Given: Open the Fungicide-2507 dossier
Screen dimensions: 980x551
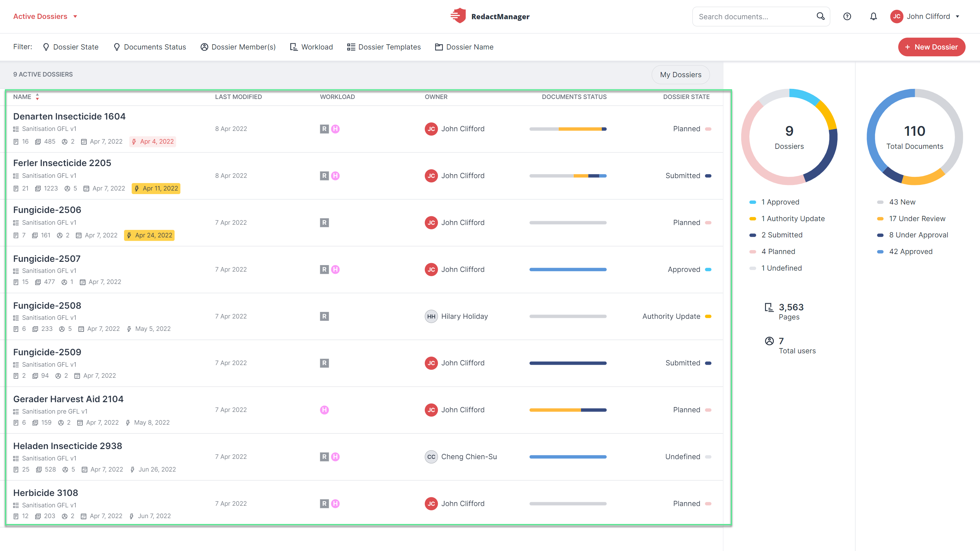Looking at the screenshot, I should [47, 259].
